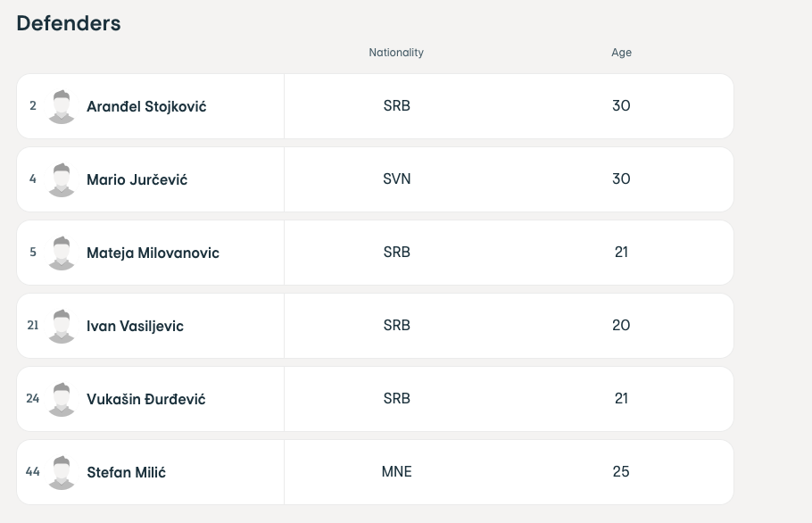Click SVN nationality for Mario Jurčević
812x523 pixels.
point(397,179)
